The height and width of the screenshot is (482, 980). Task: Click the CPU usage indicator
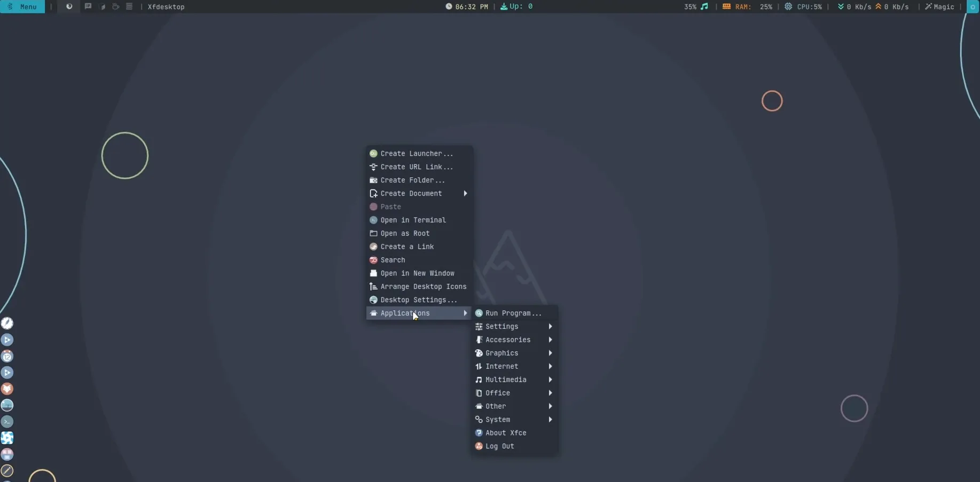tap(803, 6)
